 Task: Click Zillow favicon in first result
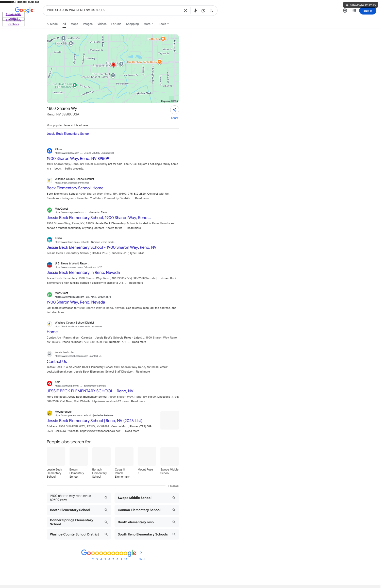click(49, 151)
